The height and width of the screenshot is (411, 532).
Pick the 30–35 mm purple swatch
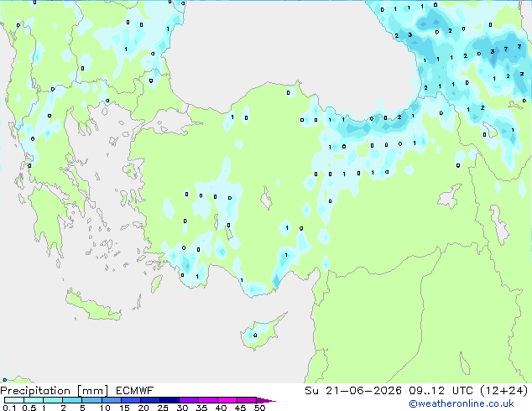(x=189, y=400)
